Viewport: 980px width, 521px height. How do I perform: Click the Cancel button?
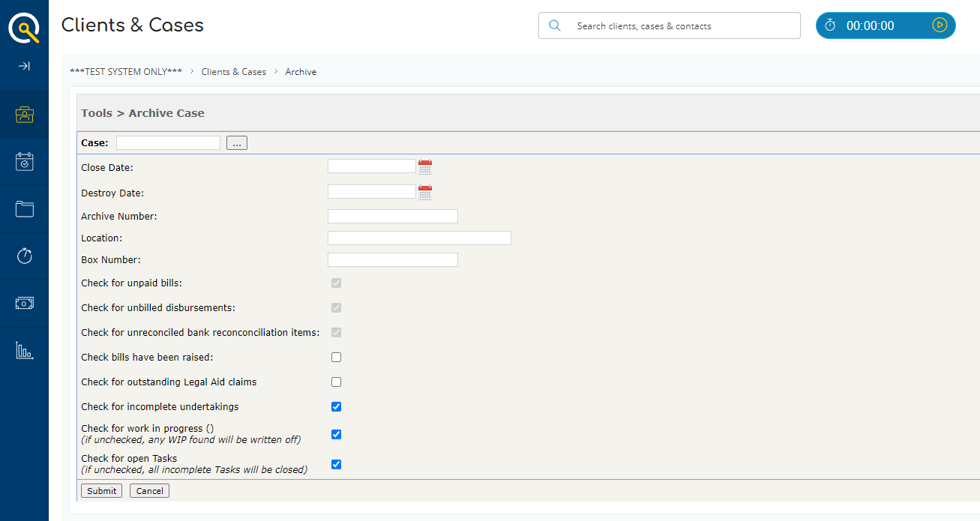pyautogui.click(x=149, y=491)
